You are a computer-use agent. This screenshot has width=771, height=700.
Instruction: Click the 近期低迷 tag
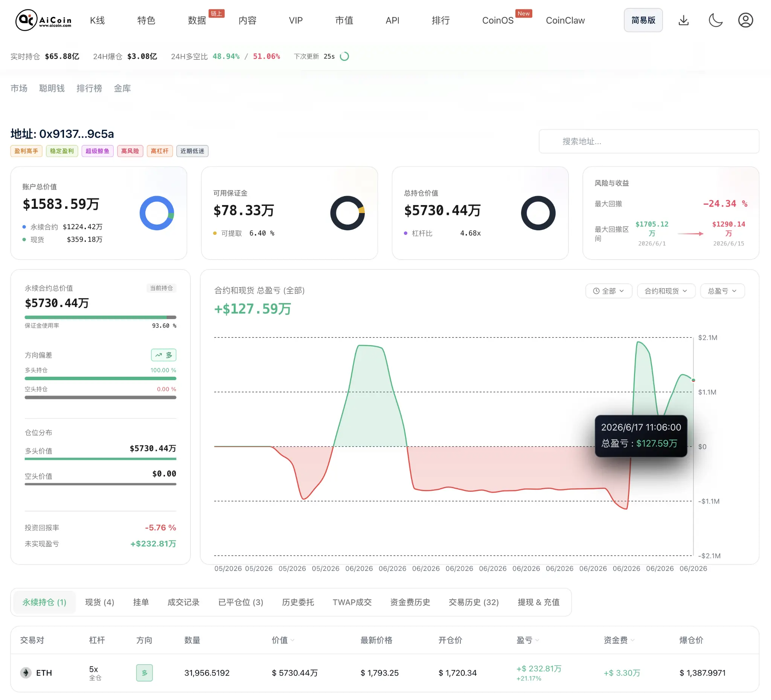click(192, 151)
